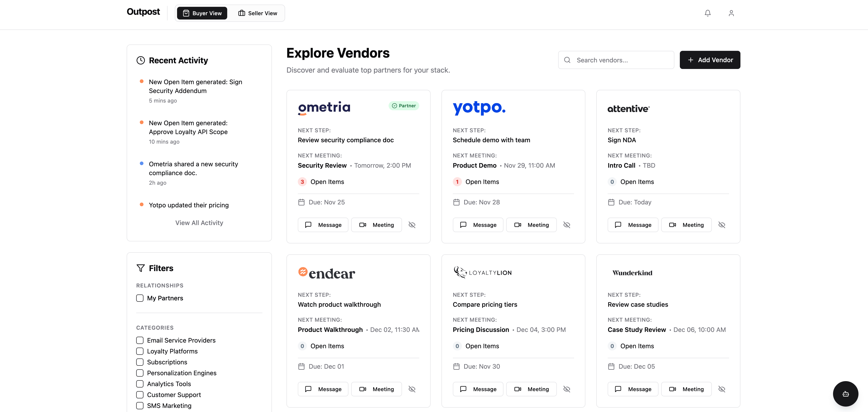This screenshot has height=412, width=868.
Task: Check the SMS Marketing category
Action: (140, 406)
